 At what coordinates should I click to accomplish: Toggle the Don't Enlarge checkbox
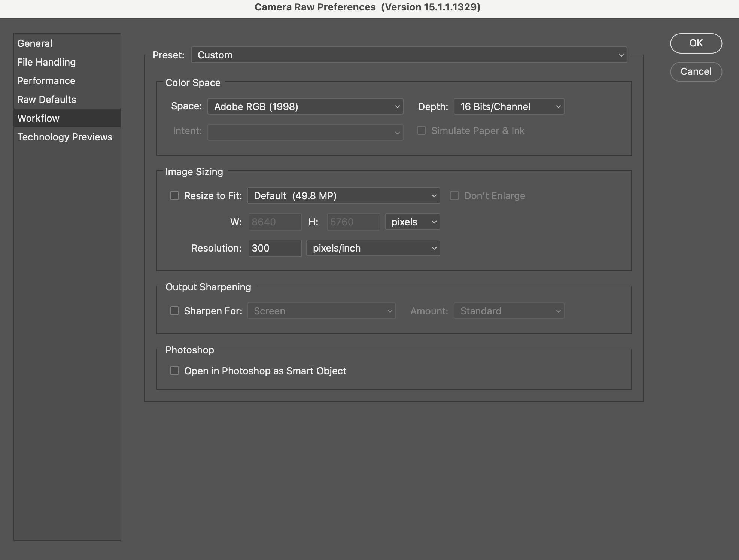454,196
